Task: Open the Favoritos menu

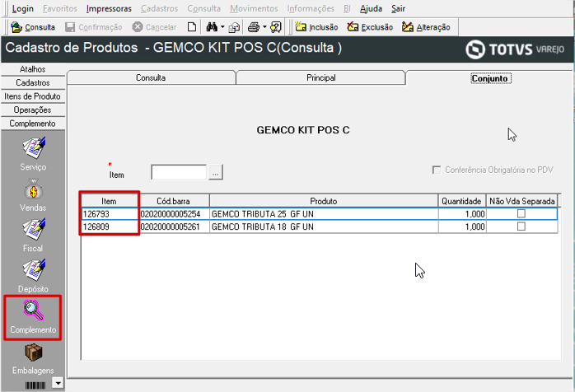Action: coord(60,8)
